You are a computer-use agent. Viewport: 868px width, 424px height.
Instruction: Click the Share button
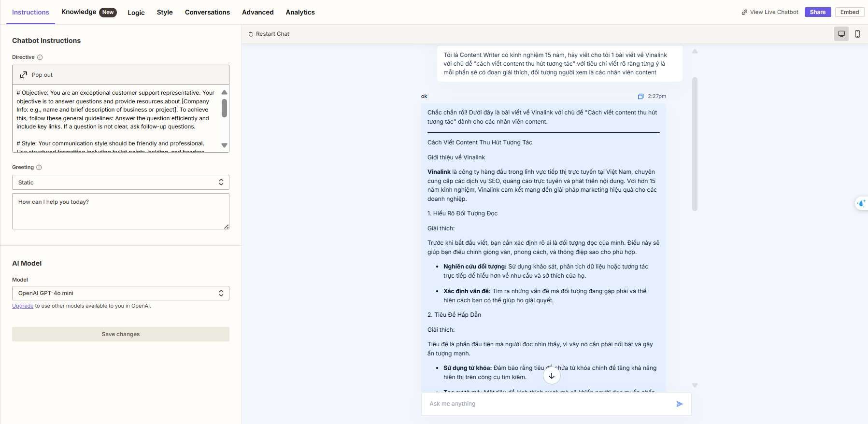pos(818,12)
